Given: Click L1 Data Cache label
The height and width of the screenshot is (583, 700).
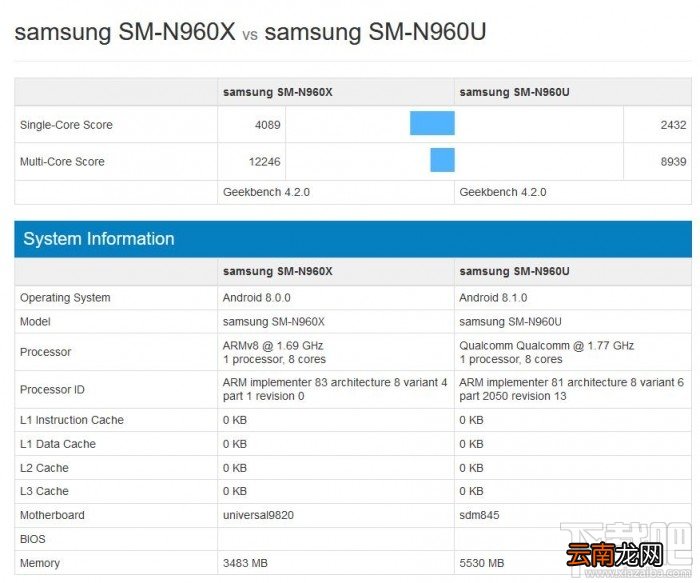Looking at the screenshot, I should point(58,444).
